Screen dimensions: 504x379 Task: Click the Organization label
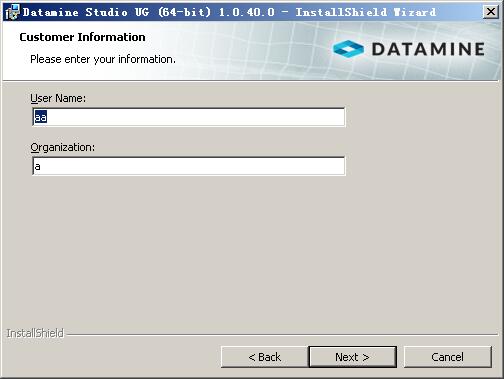coord(63,147)
